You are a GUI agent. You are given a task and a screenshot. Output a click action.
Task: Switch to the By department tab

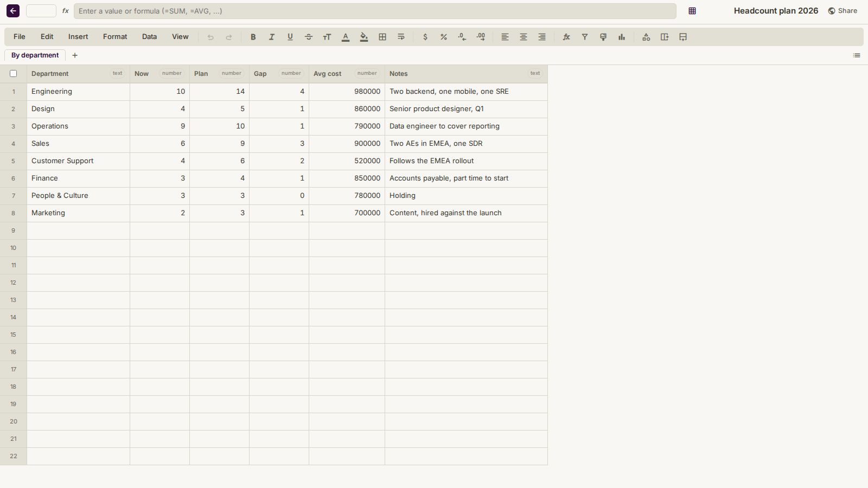35,55
